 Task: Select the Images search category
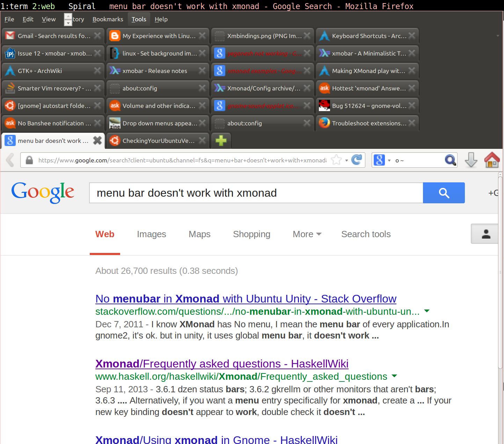[151, 234]
